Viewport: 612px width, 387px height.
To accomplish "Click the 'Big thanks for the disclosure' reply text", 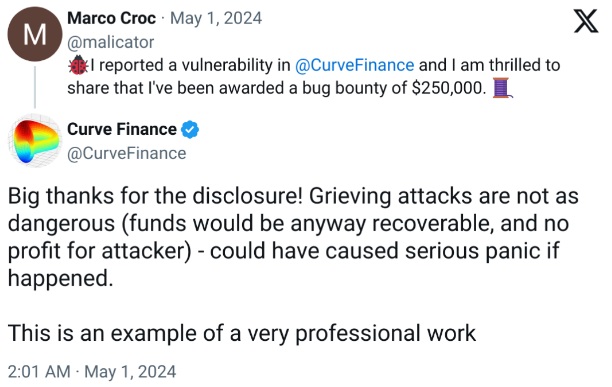I will 155,196.
